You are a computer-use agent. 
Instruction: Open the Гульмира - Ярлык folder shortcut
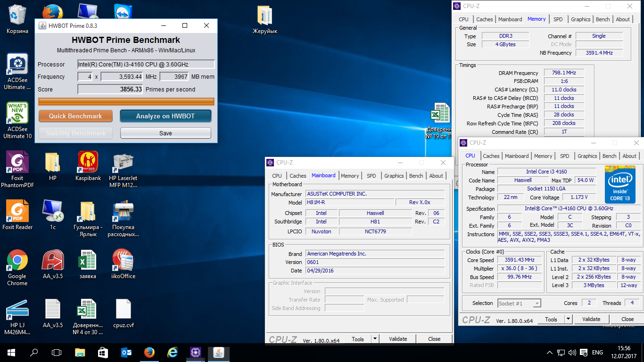point(88,218)
